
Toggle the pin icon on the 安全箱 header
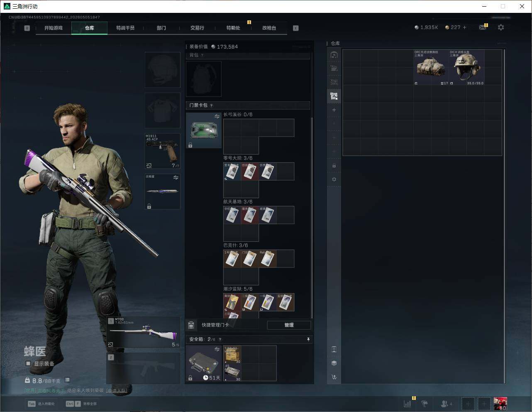pos(308,340)
